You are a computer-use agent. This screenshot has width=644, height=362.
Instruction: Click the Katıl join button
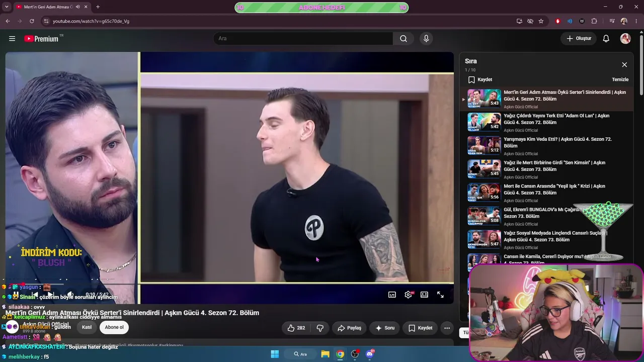87,327
